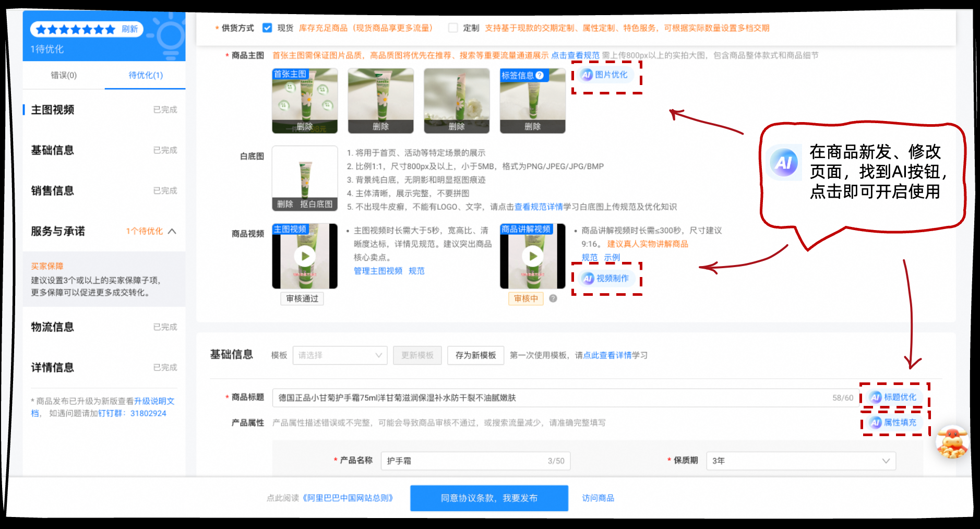Play the 主图视频 preview
This screenshot has height=529, width=980.
pos(305,256)
